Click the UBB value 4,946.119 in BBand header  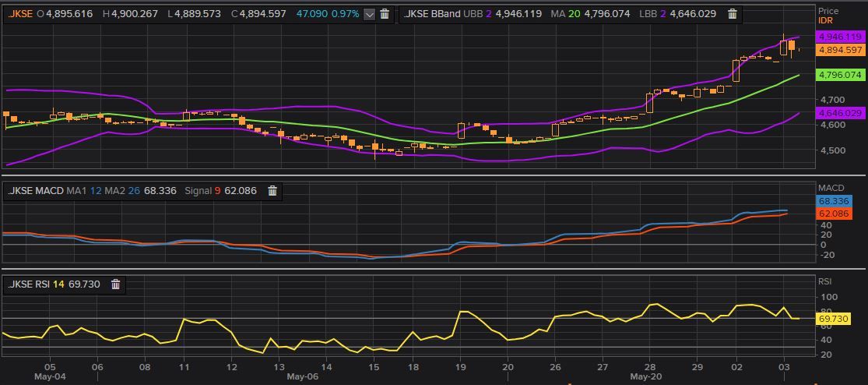point(518,14)
